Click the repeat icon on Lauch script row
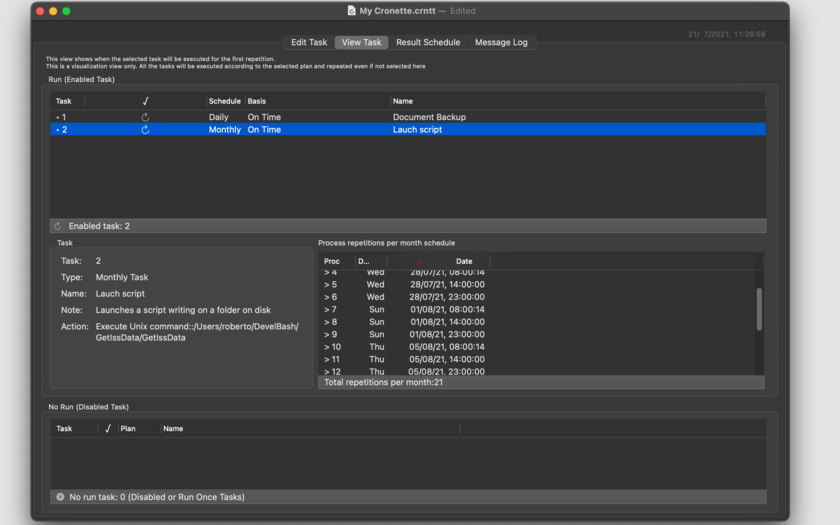 (x=145, y=130)
